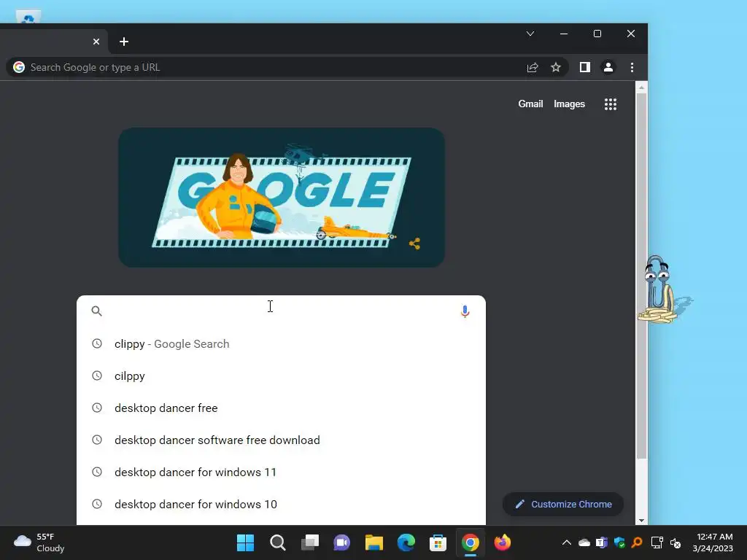Select 'desktop dancer for windows 11'
The height and width of the screenshot is (560, 747).
pyautogui.click(x=281, y=472)
